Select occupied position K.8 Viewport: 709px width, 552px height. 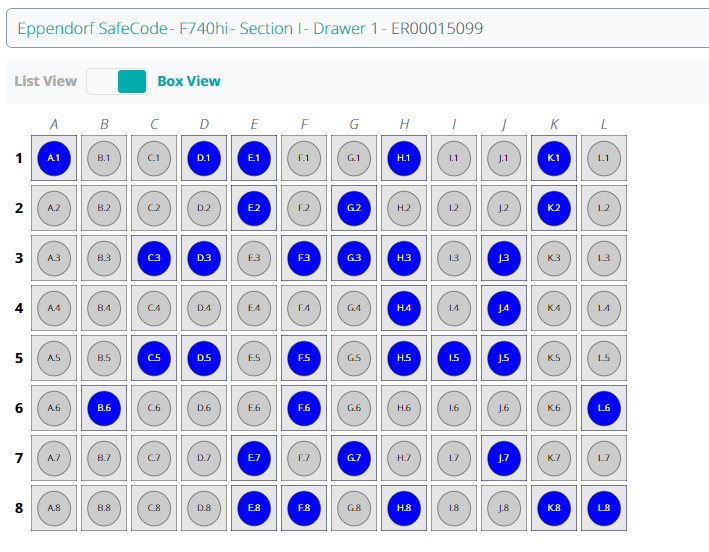pyautogui.click(x=554, y=508)
